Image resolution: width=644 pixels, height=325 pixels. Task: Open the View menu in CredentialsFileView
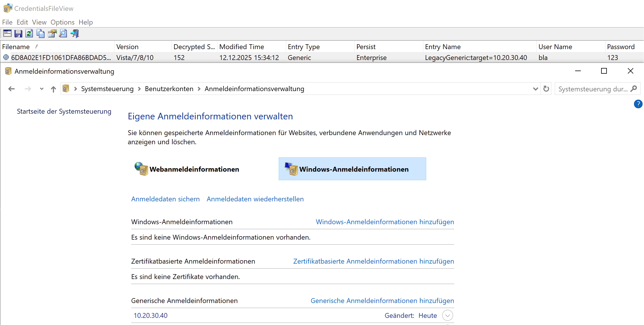(x=39, y=22)
